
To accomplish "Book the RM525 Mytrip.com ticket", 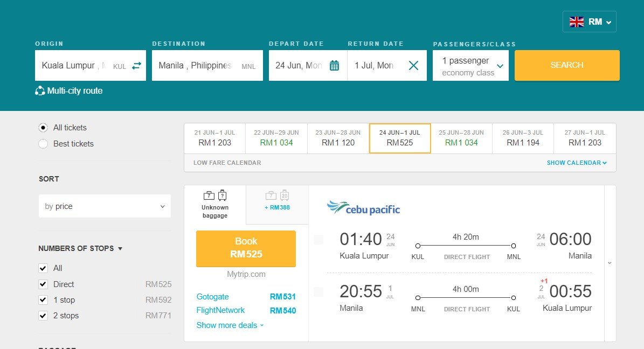I will tap(246, 248).
